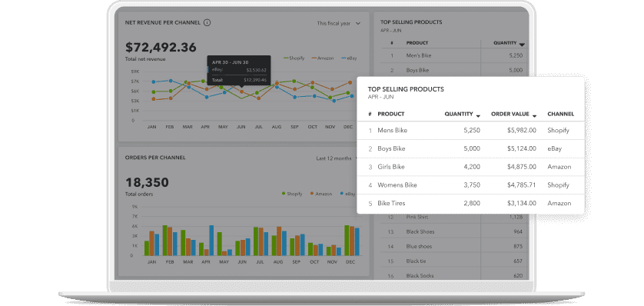This screenshot has width=644, height=306.
Task: Sort by Order Value in the popup table
Action: (x=513, y=115)
